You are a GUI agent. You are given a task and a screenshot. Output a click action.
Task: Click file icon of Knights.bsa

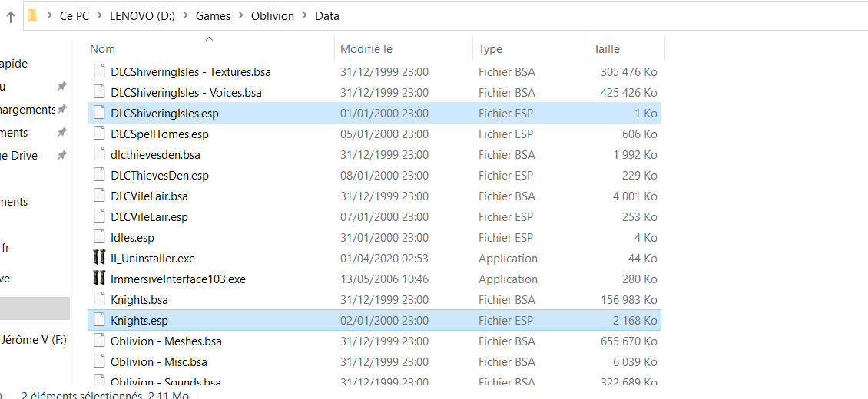coord(99,299)
